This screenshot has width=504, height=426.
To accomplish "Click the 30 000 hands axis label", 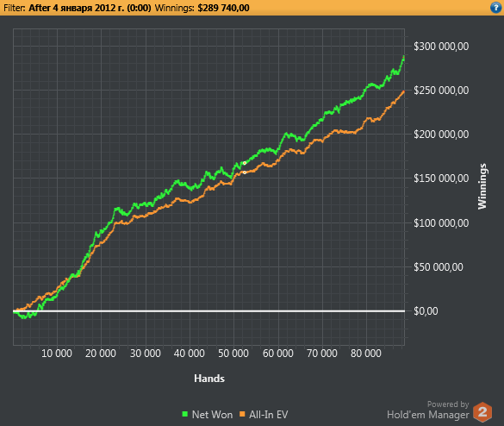I will [146, 354].
